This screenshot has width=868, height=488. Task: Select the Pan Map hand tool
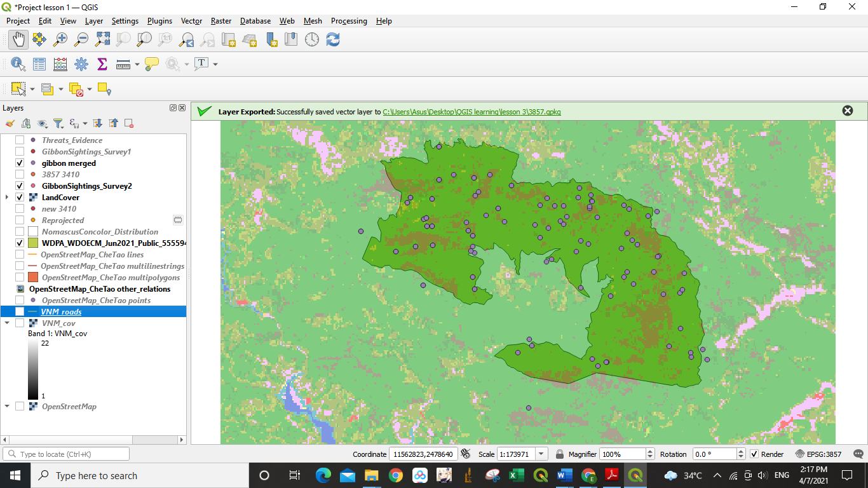click(18, 39)
